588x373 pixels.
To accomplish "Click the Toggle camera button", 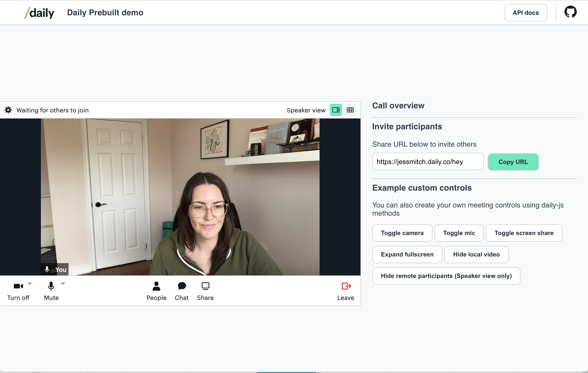I will [x=402, y=233].
